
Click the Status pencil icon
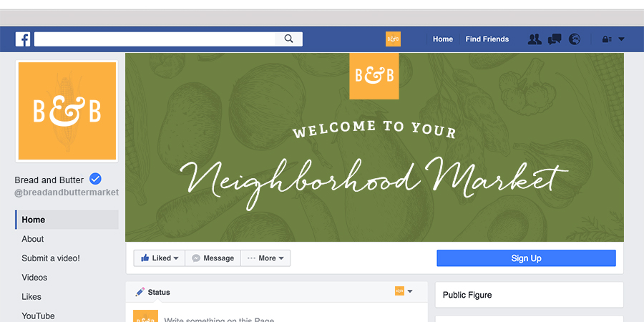coord(140,292)
